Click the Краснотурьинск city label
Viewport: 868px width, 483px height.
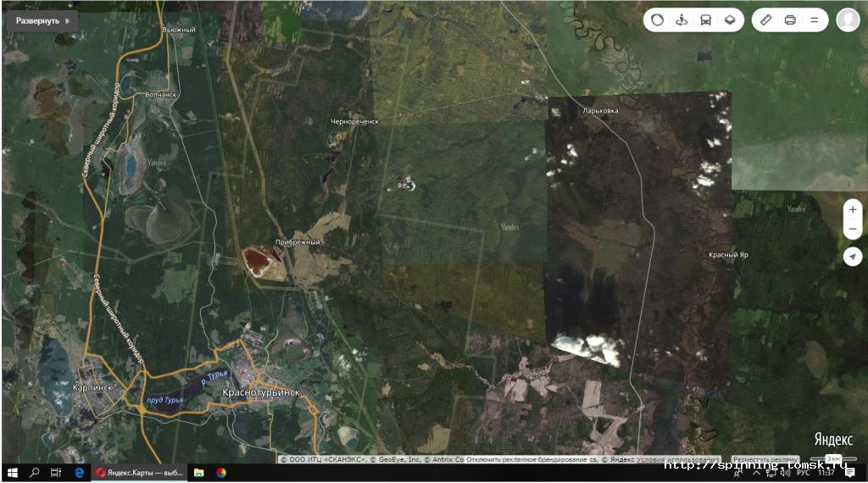260,393
